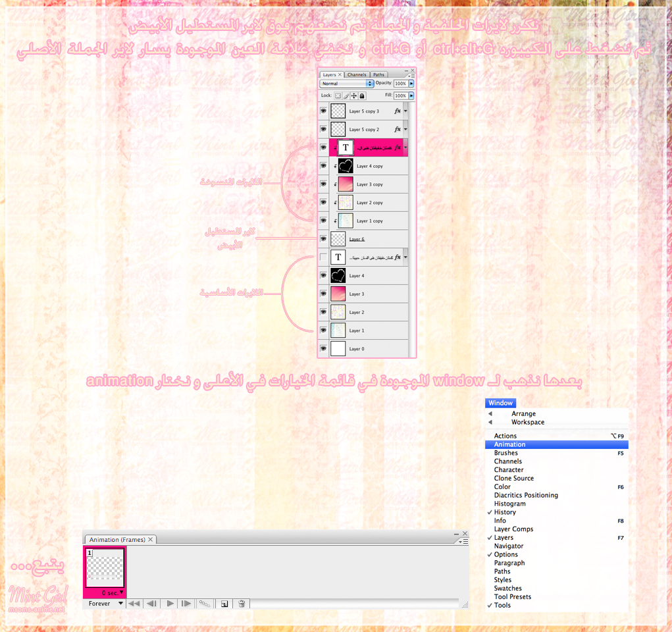This screenshot has width=672, height=632.
Task: Delete the selected frame with trash icon
Action: 242,604
